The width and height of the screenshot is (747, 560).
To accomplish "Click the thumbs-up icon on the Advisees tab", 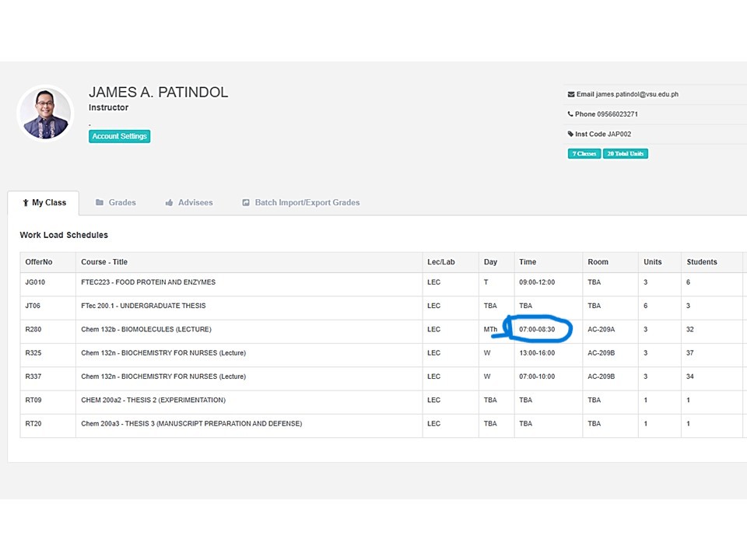I will 169,203.
